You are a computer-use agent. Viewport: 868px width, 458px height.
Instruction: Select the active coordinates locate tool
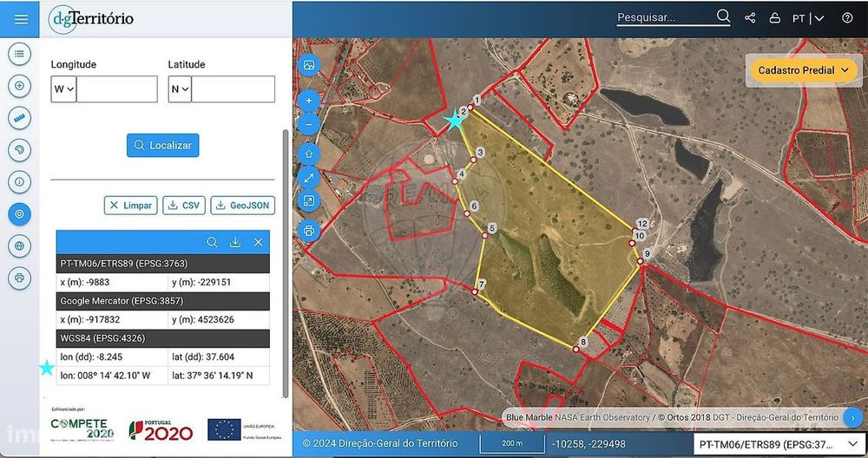(19, 213)
